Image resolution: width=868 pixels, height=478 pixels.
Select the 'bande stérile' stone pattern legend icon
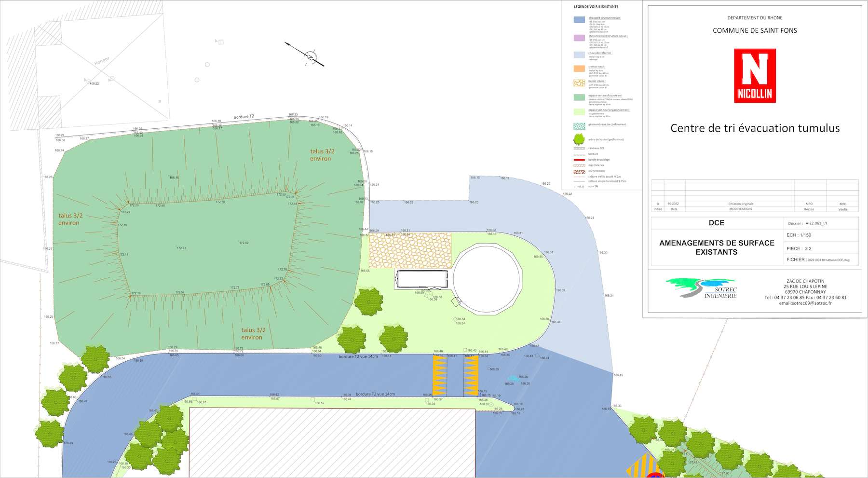click(579, 83)
